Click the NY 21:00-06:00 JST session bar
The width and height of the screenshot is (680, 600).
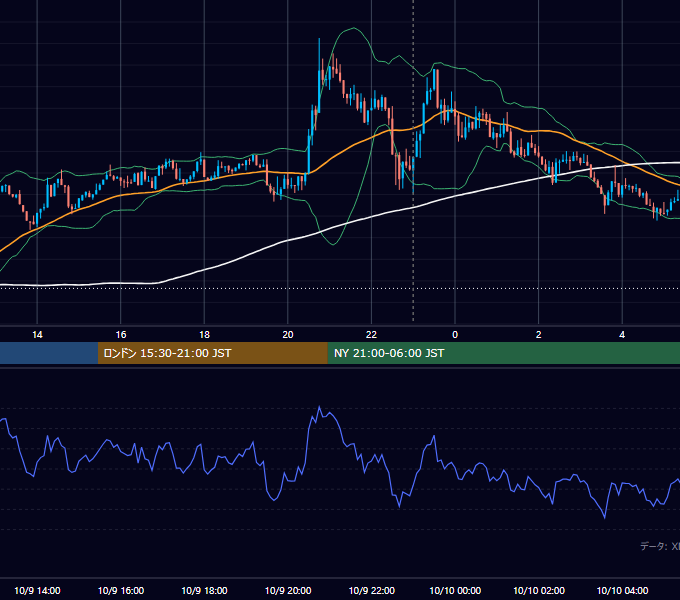[x=503, y=353]
